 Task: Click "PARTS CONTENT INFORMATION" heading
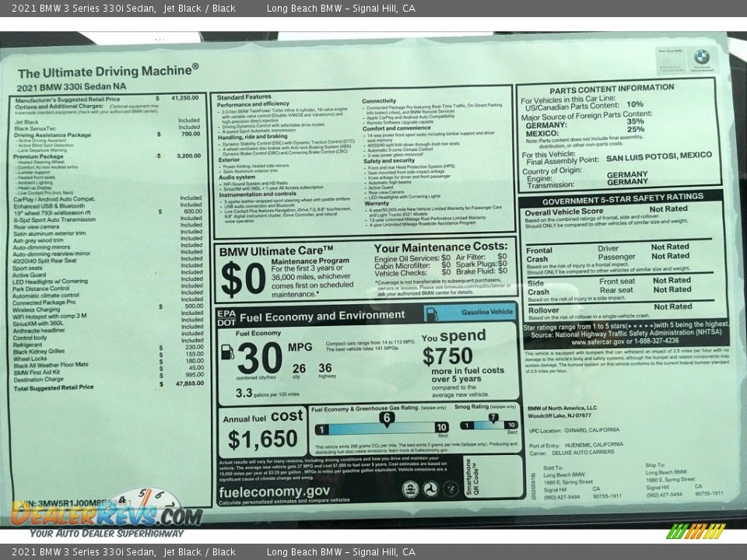pos(612,89)
